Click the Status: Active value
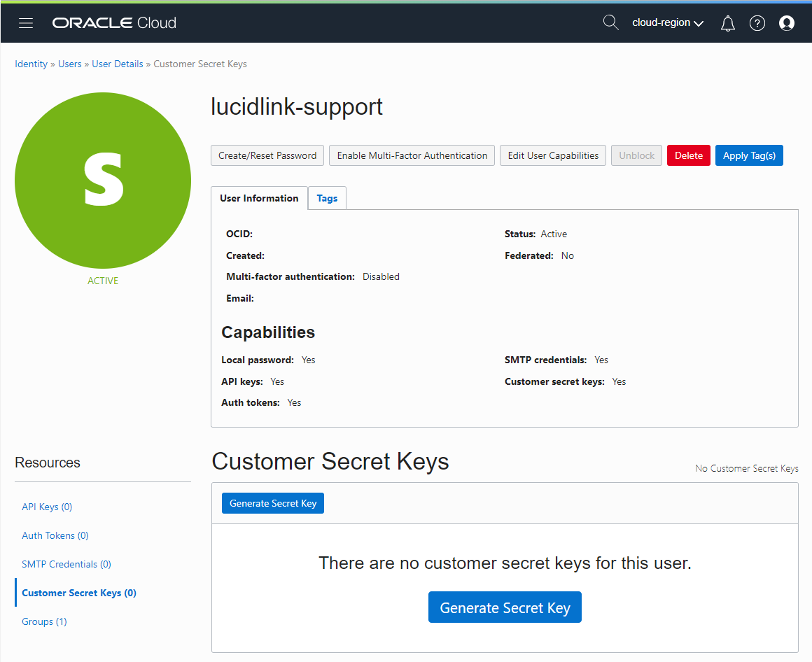Image resolution: width=812 pixels, height=662 pixels. 554,234
